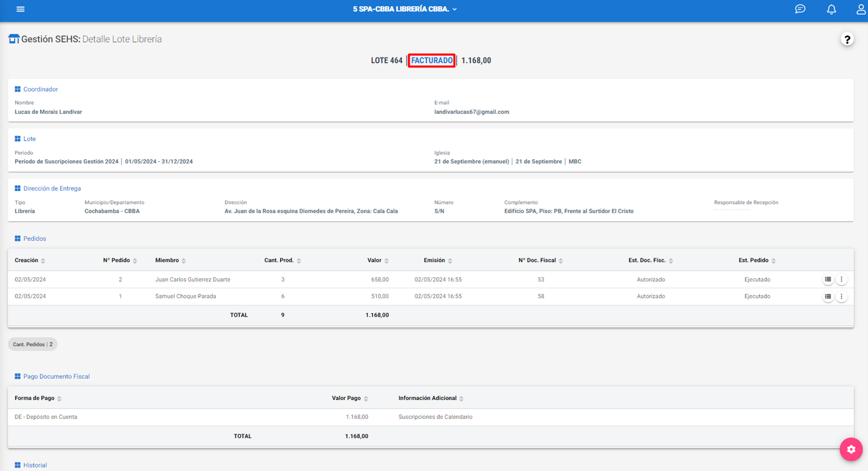Click the Coordinador section heading
Image resolution: width=868 pixels, height=471 pixels.
tap(41, 89)
